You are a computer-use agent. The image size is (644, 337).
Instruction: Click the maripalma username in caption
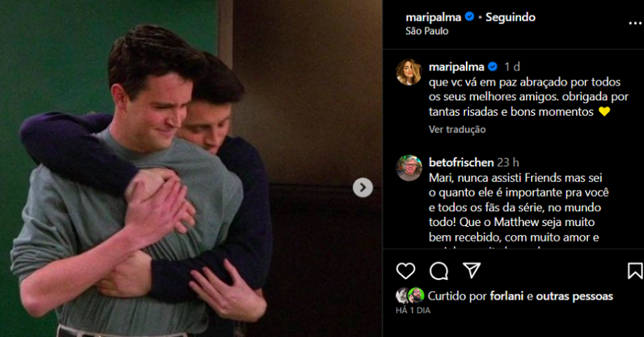457,67
